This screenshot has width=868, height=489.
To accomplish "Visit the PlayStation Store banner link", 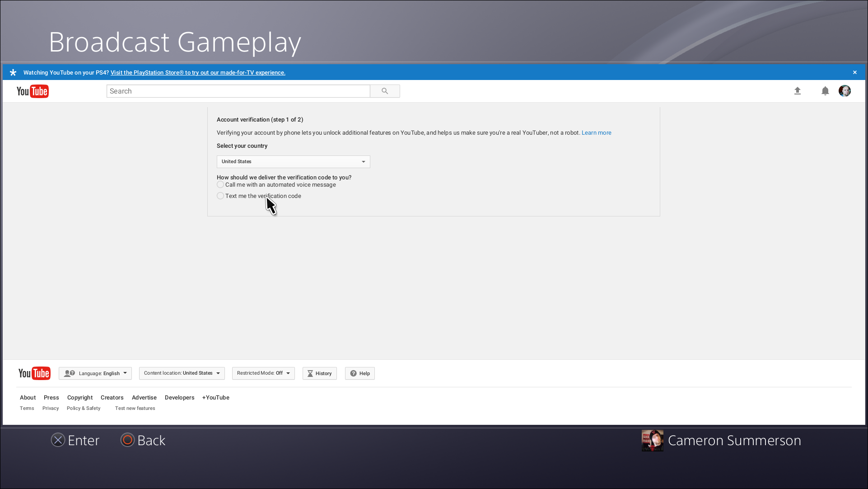I will click(198, 73).
